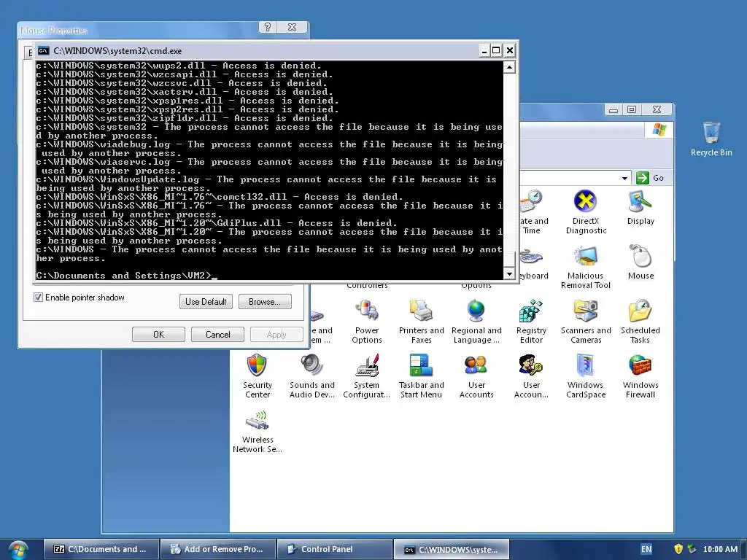Viewport: 747px width, 560px height.
Task: Open Scheduled Tasks icon
Action: [640, 321]
